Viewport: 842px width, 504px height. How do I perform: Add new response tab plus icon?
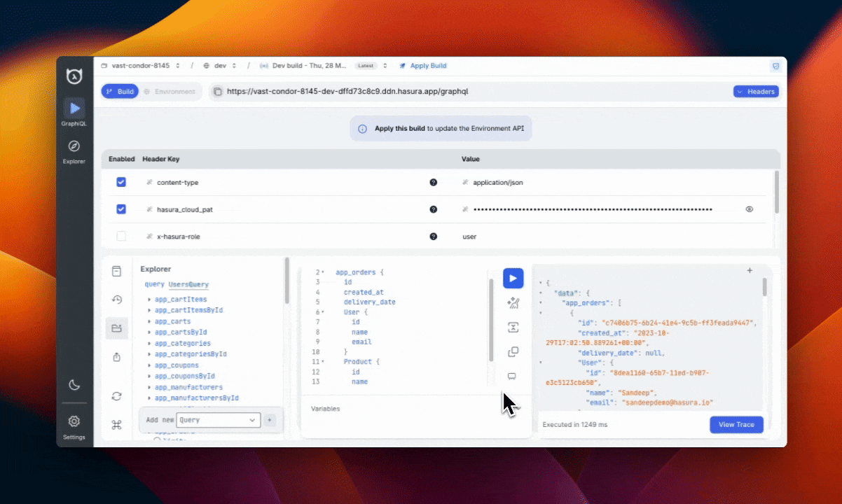tap(750, 270)
